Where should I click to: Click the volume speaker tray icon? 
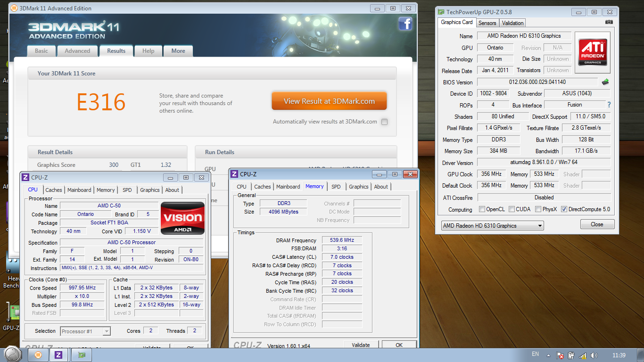point(594,355)
